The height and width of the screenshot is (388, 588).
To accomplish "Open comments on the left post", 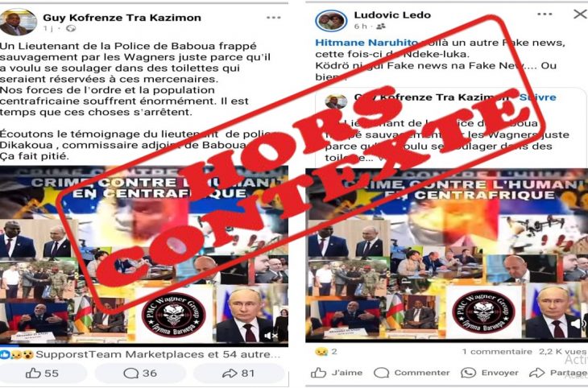I will [x=140, y=373].
